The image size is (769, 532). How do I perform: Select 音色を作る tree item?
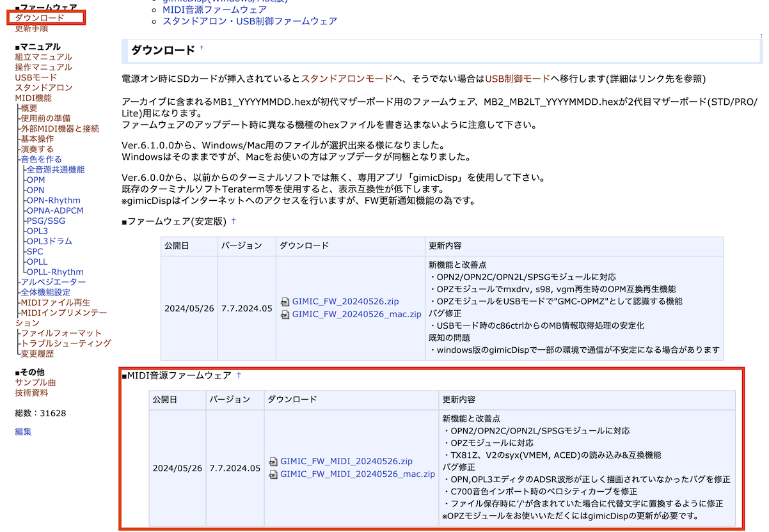[x=41, y=159]
